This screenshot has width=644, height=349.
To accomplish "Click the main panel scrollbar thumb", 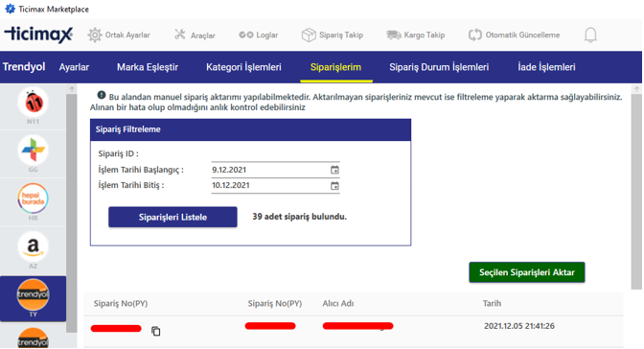I will 636,192.
